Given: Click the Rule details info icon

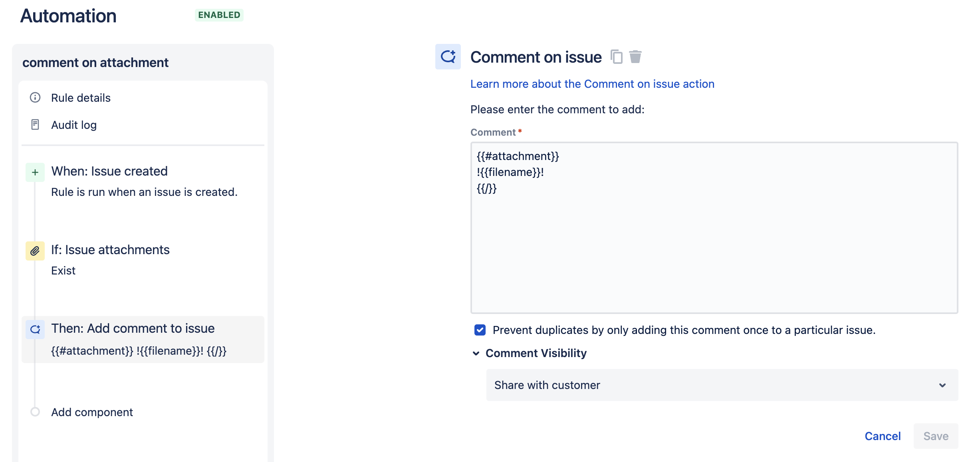Looking at the screenshot, I should [35, 98].
